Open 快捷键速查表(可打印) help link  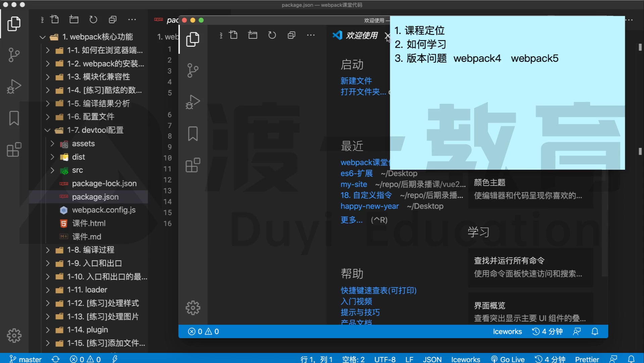(x=378, y=290)
